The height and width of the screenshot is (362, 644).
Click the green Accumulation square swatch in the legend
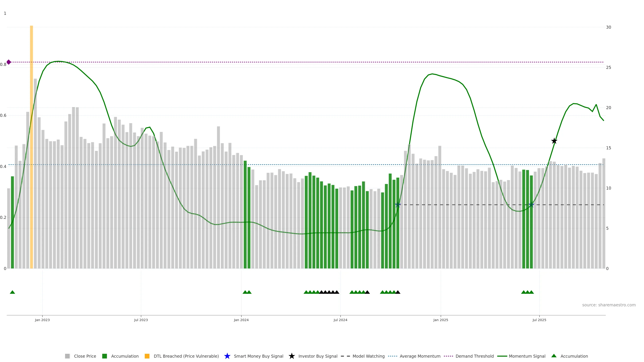click(x=104, y=356)
